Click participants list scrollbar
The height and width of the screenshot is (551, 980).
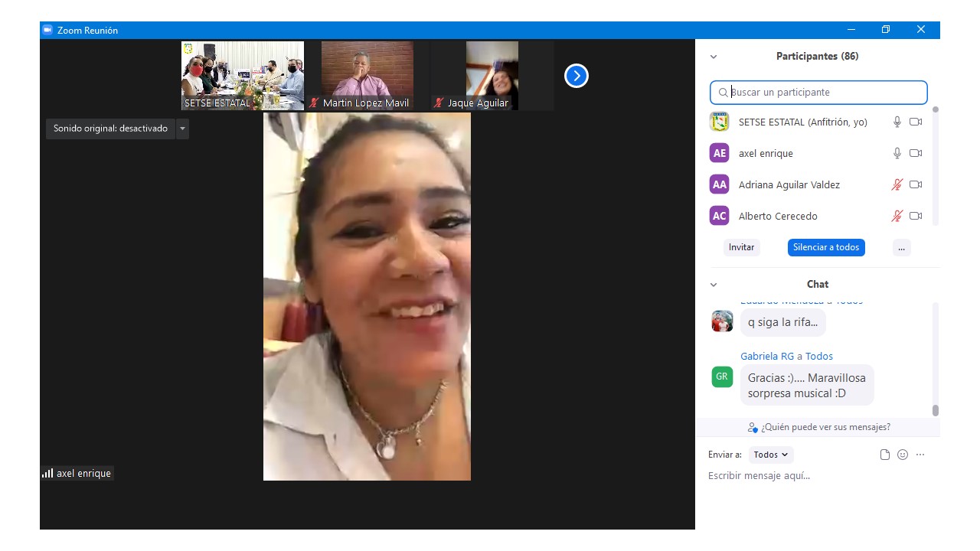(935, 165)
